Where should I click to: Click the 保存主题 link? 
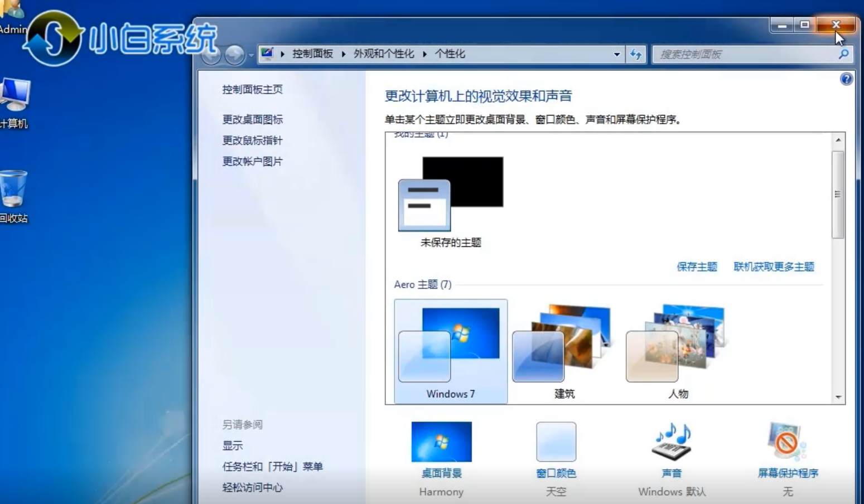(697, 266)
